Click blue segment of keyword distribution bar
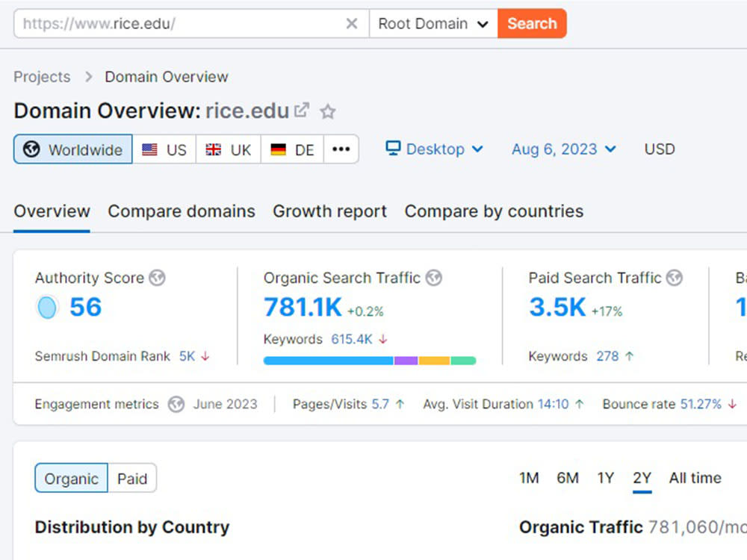 coord(329,361)
